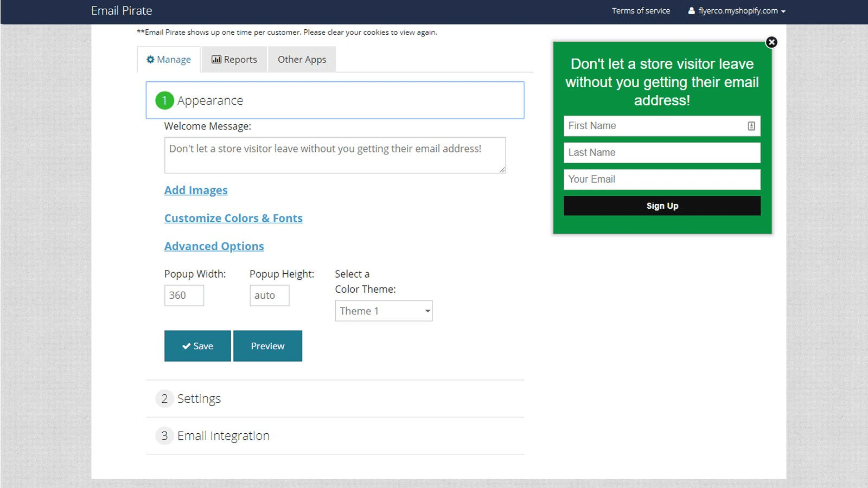Expand the Settings section

(199, 399)
